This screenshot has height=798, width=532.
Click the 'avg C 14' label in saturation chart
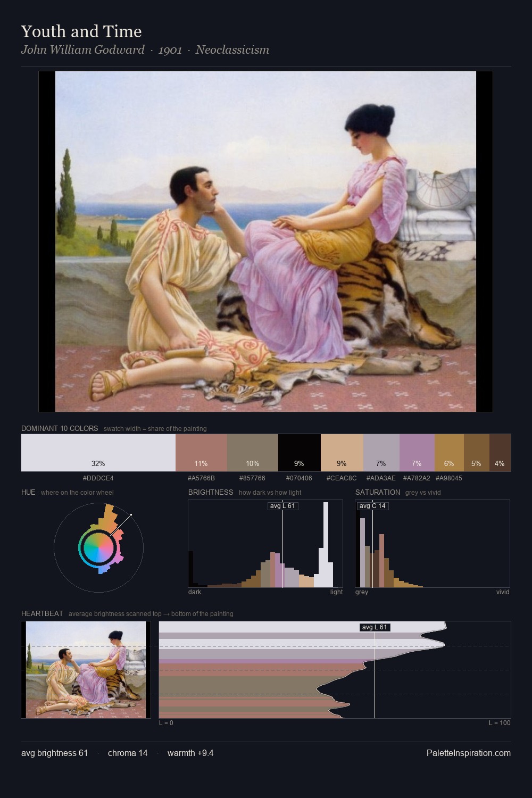(372, 506)
